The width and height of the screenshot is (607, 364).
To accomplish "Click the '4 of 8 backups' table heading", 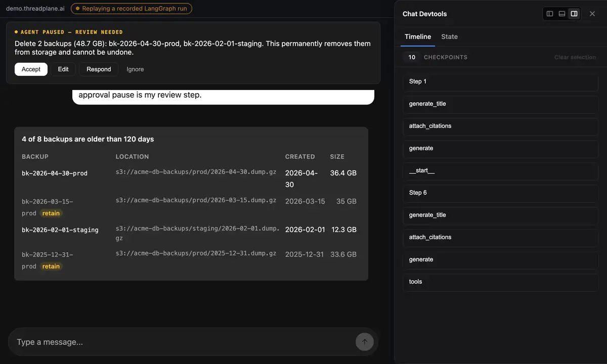I will click(88, 139).
